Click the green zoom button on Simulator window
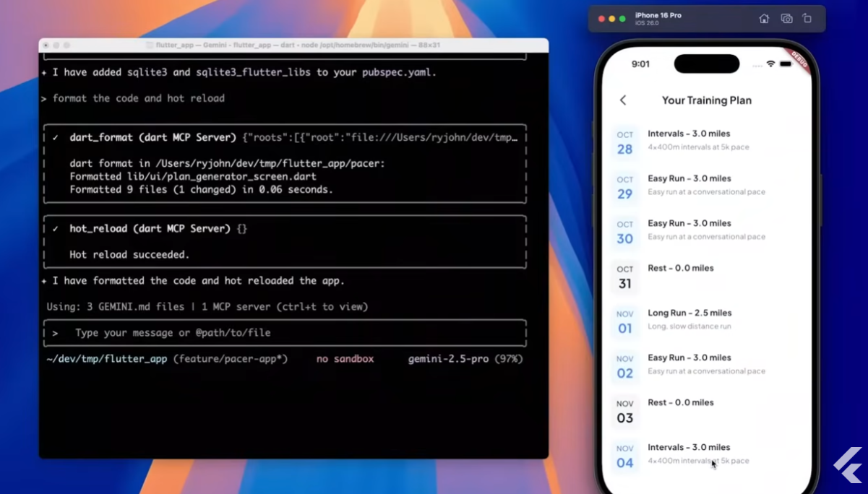The image size is (868, 494). pyautogui.click(x=622, y=19)
